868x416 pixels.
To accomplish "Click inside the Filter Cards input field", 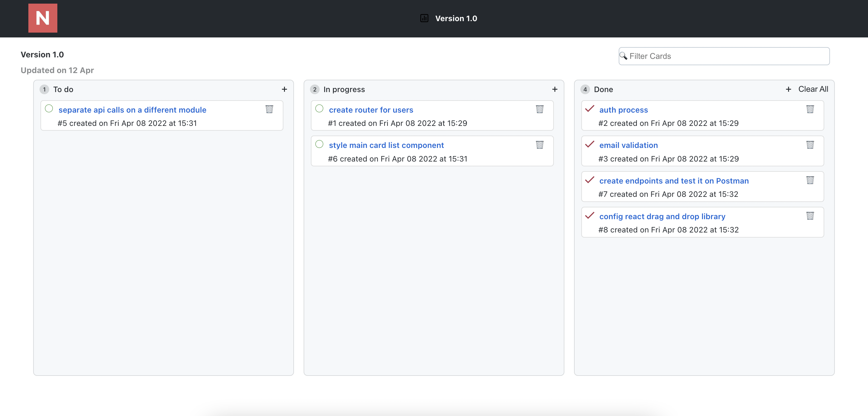I will (708, 56).
